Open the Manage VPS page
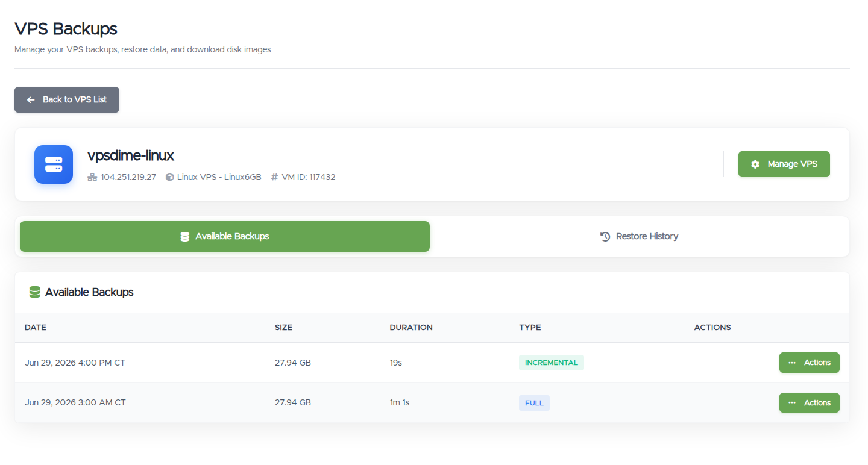The width and height of the screenshot is (868, 465). pos(784,164)
